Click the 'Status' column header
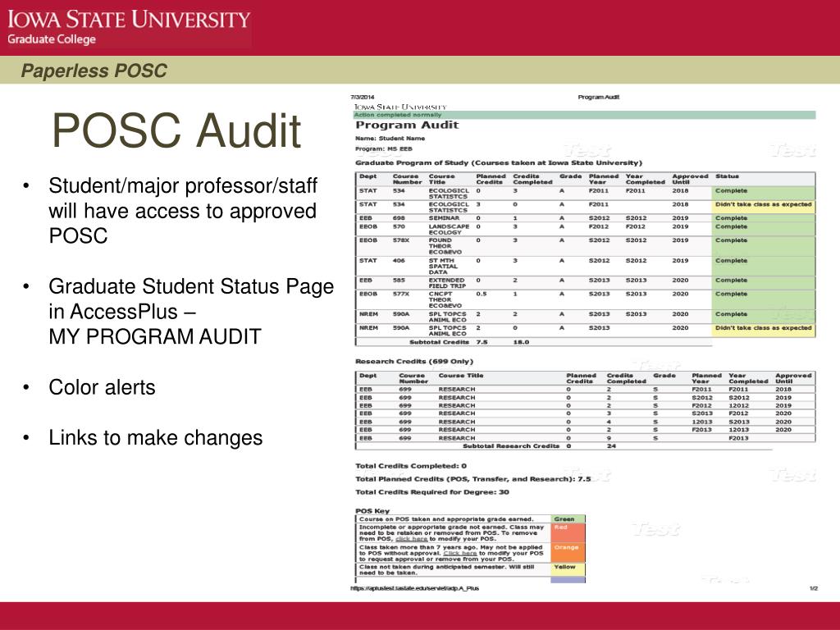The image size is (840, 630). tap(727, 176)
